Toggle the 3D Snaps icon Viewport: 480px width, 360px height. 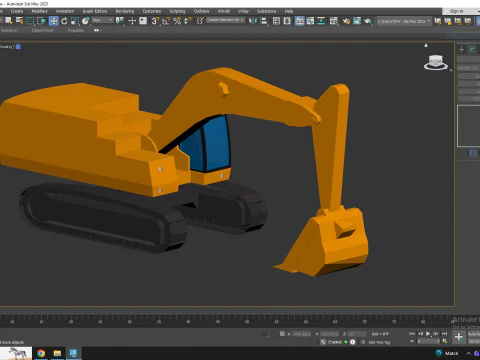(x=155, y=21)
